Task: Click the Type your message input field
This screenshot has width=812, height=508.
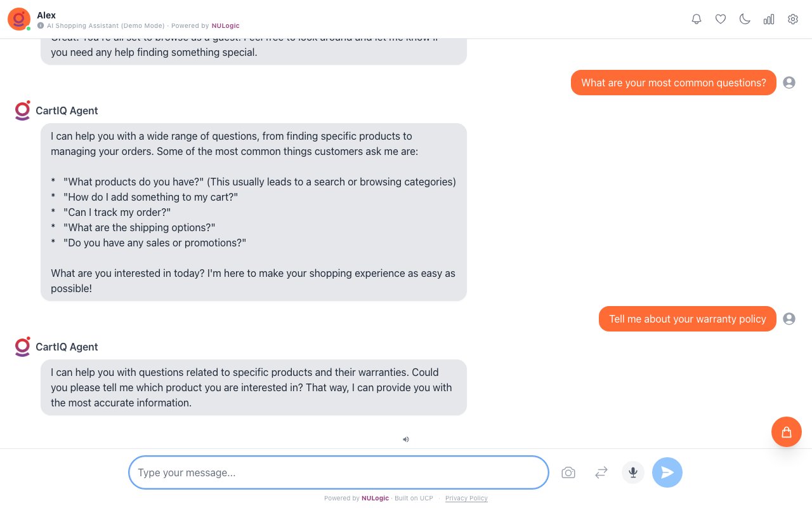Action: pos(338,472)
